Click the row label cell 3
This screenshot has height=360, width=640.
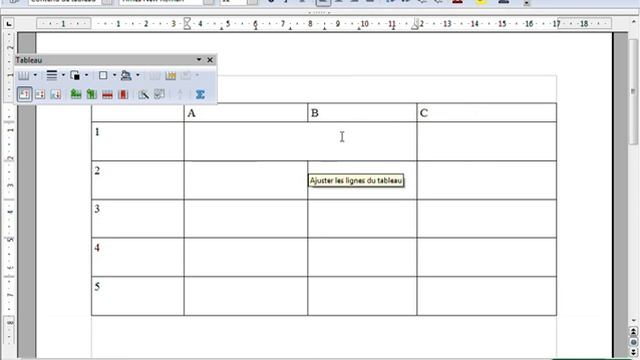coord(138,218)
